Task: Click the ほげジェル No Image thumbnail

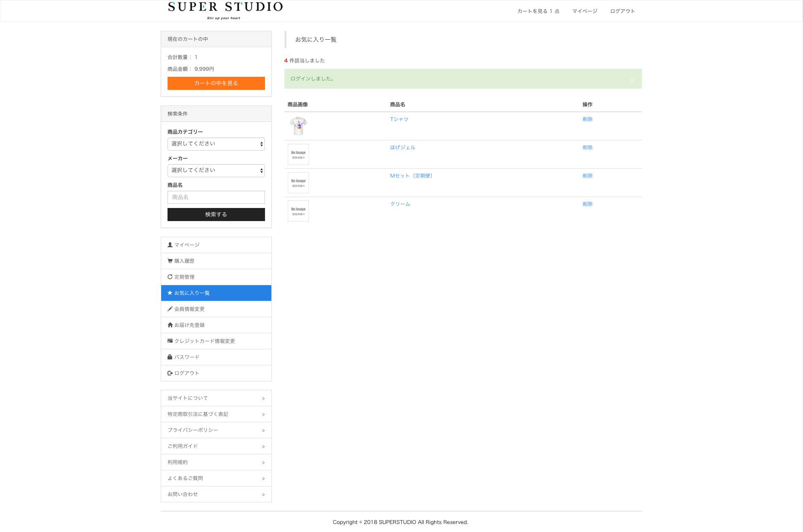Action: [x=298, y=154]
